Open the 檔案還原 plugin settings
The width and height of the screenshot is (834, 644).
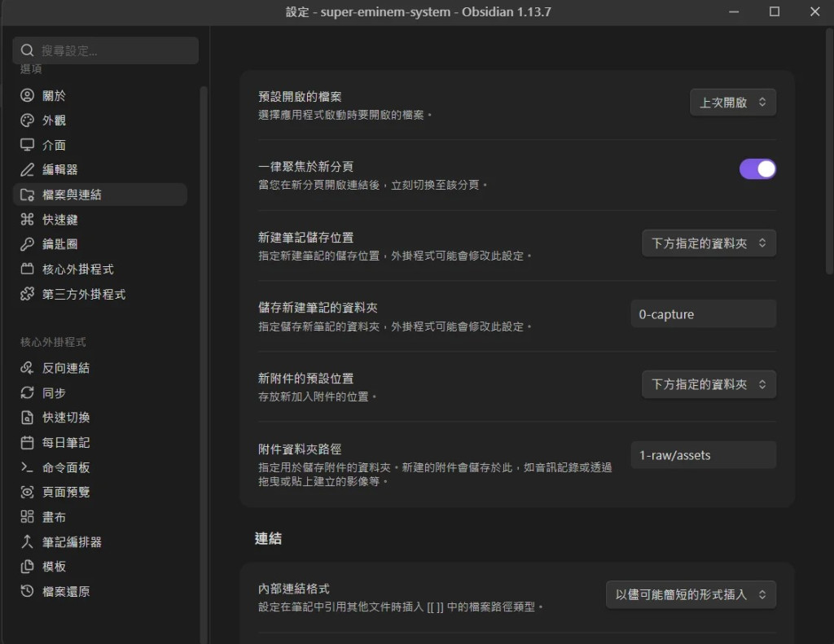coord(100,591)
